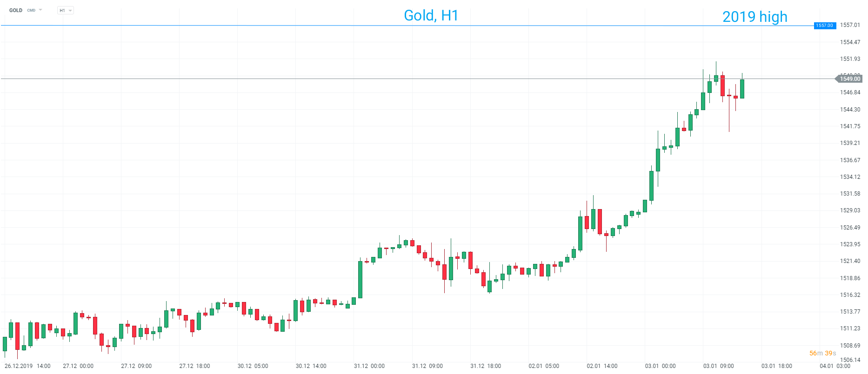
Task: Click the 26.12.2019 14:00 time label
Action: click(27, 366)
